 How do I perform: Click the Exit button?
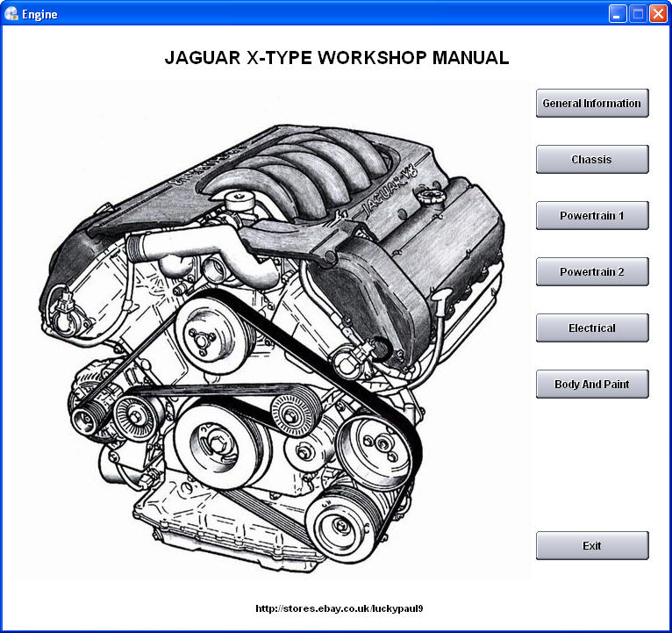coord(592,545)
